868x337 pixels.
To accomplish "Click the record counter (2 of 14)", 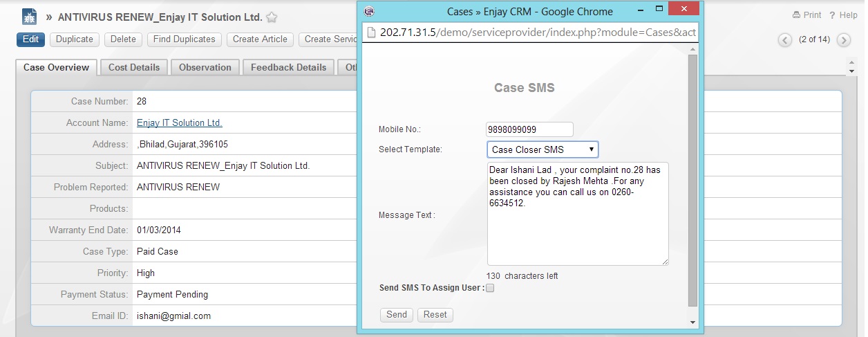I will point(814,40).
